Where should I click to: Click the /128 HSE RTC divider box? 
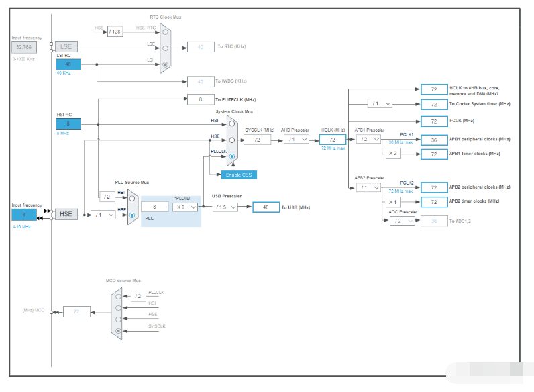(x=115, y=32)
